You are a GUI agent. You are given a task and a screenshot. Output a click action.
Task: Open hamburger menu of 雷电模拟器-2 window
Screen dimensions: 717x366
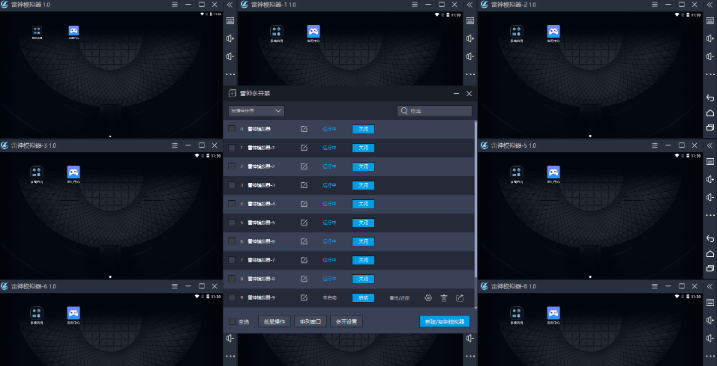point(655,5)
